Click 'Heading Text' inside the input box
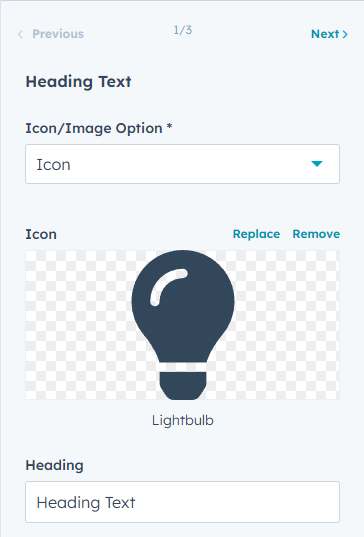This screenshot has height=537, width=364. click(86, 502)
